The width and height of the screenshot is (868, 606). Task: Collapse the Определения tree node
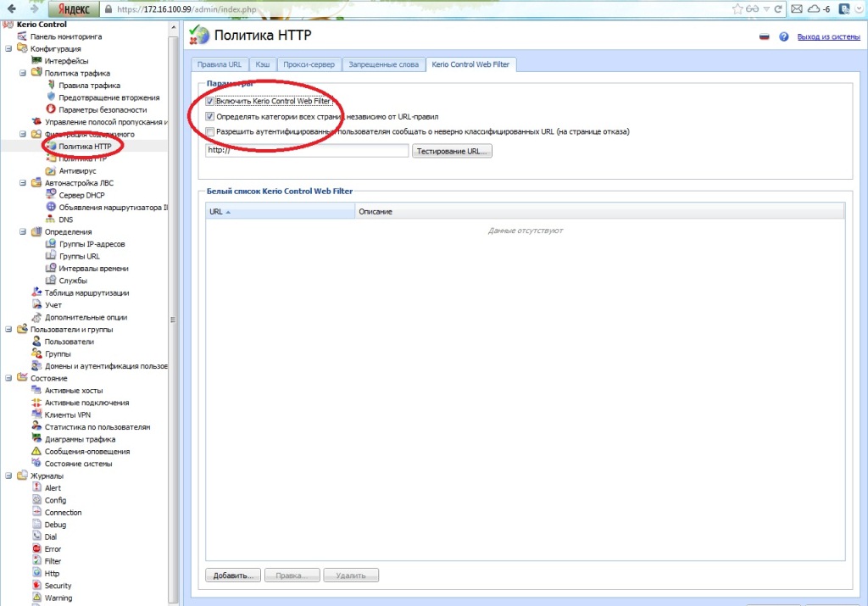point(23,231)
